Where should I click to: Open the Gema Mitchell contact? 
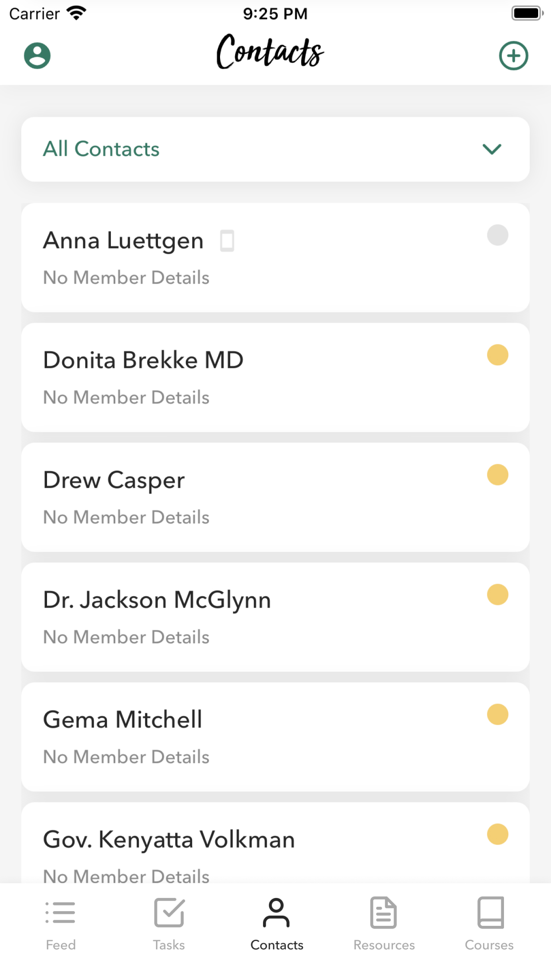point(275,737)
